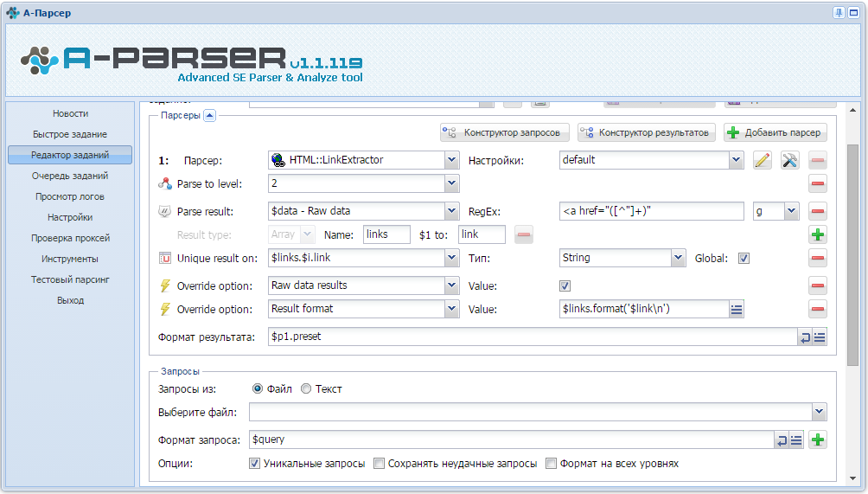The image size is (868, 494).
Task: Enable Сохранять неудачные запросы checkbox
Action: click(x=380, y=464)
